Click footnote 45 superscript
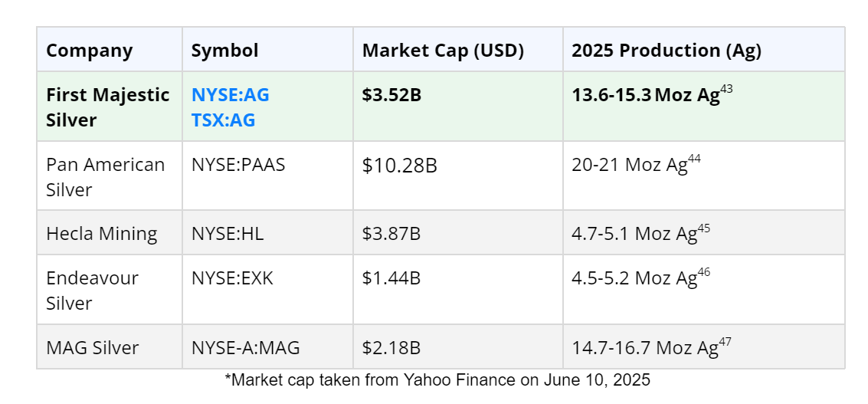The image size is (868, 404). (704, 228)
